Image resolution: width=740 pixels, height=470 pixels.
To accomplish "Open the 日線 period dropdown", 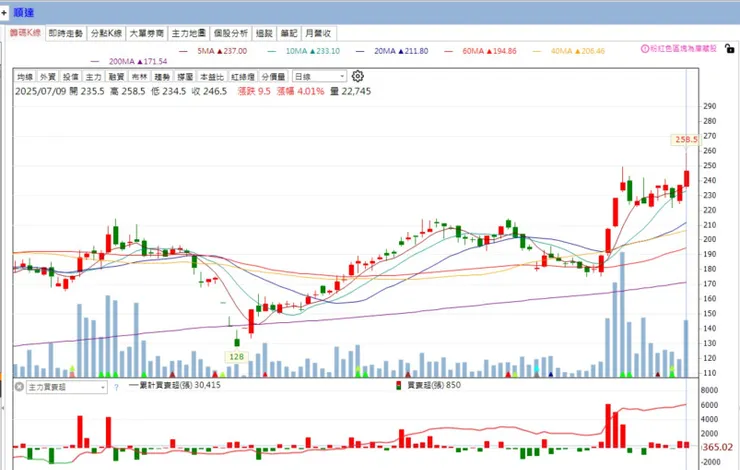I will coord(320,76).
